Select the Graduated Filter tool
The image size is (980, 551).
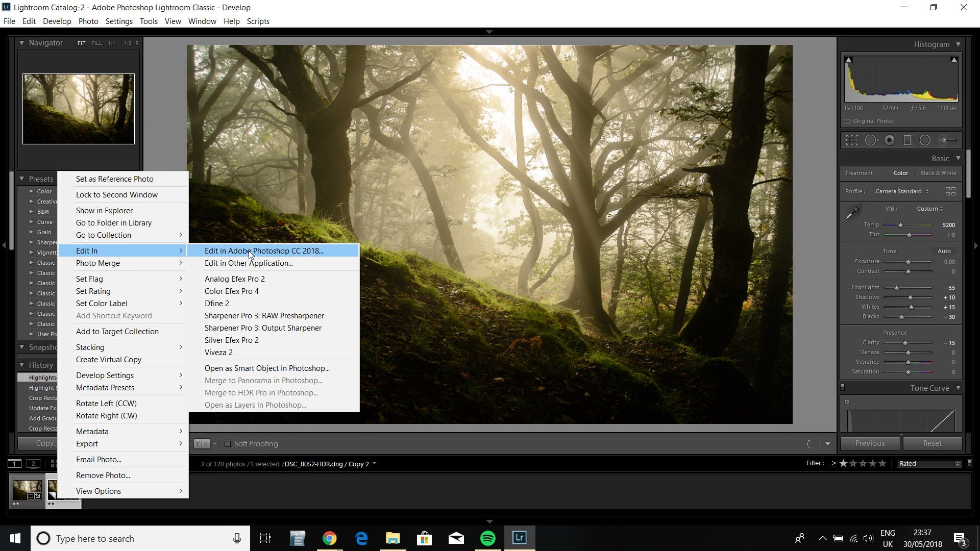coord(908,140)
